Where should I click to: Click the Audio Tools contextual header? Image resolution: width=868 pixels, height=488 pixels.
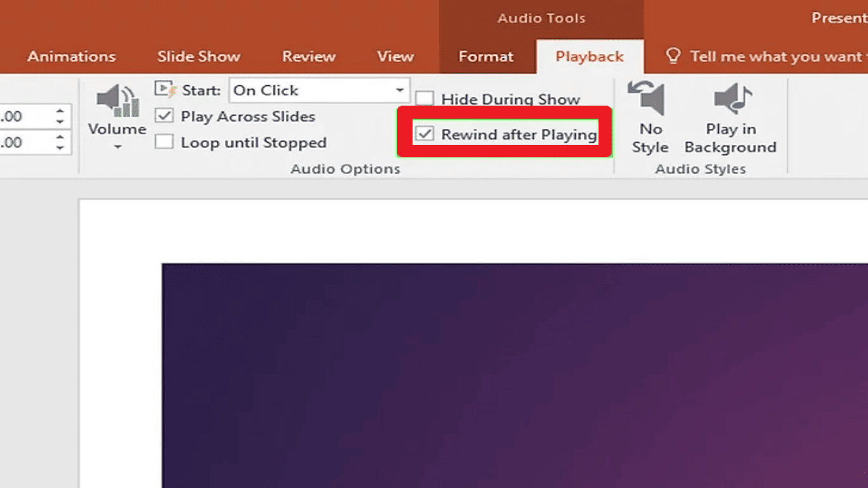click(541, 18)
